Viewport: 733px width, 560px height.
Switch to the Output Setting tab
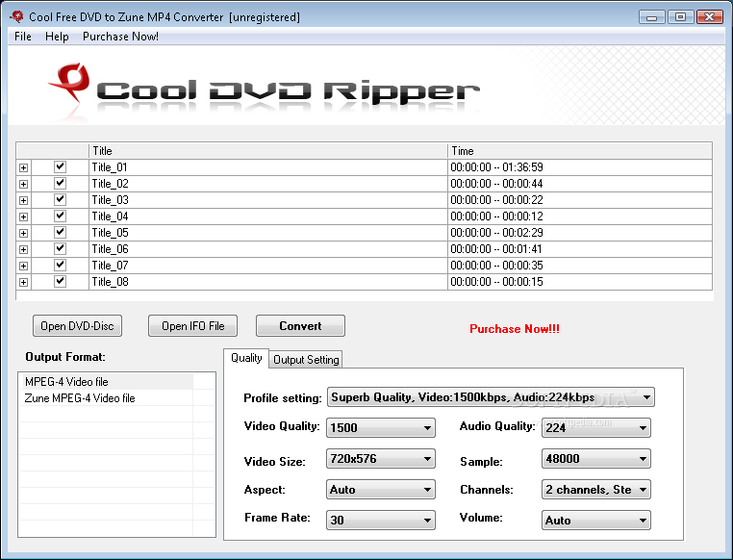pyautogui.click(x=306, y=360)
